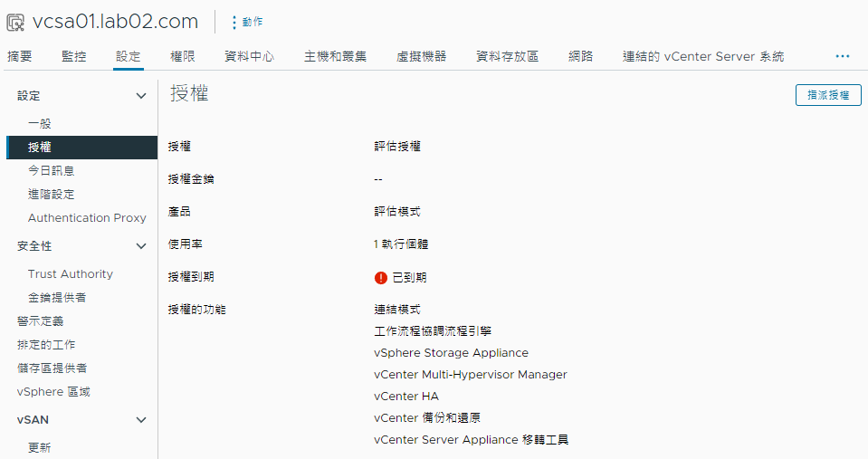Open the 權限 tab
The width and height of the screenshot is (868, 459).
coord(183,56)
